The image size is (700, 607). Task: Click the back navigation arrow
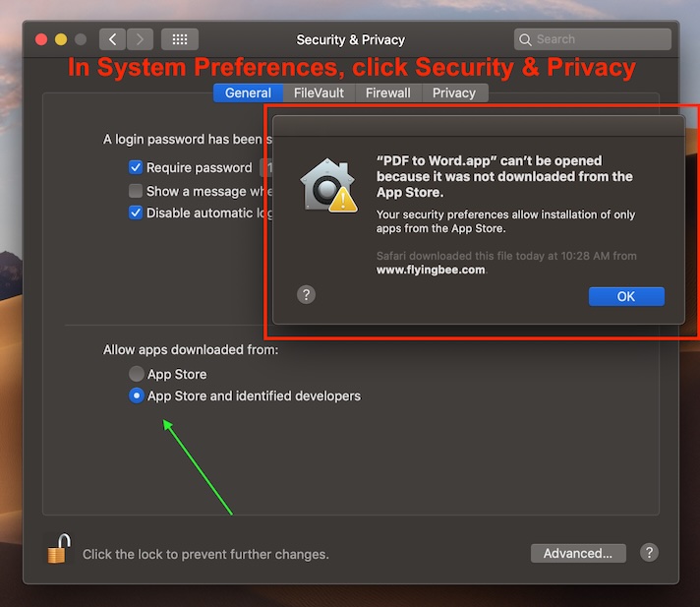click(x=113, y=39)
